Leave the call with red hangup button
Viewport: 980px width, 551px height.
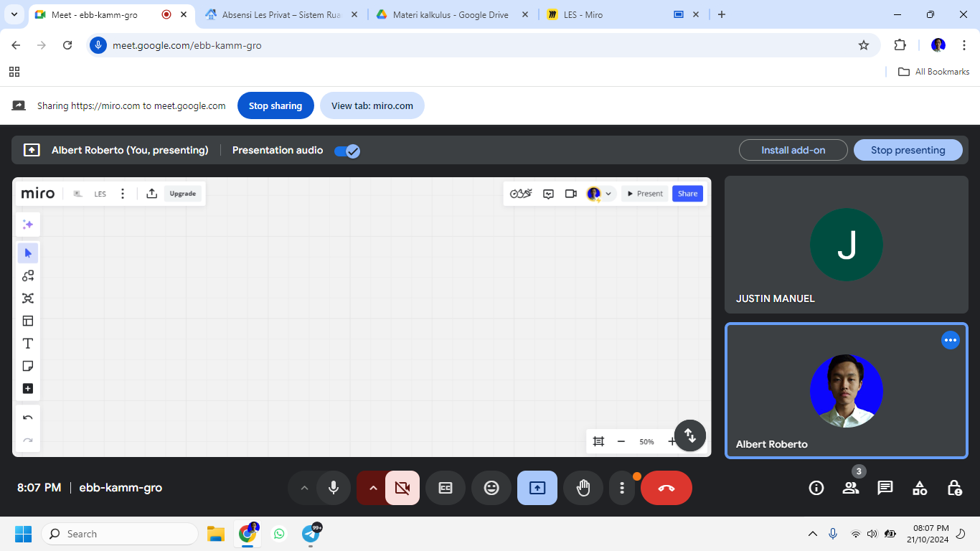click(666, 488)
